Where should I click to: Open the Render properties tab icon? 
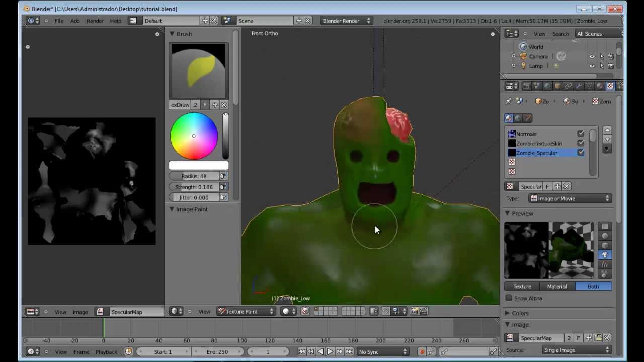[x=526, y=86]
